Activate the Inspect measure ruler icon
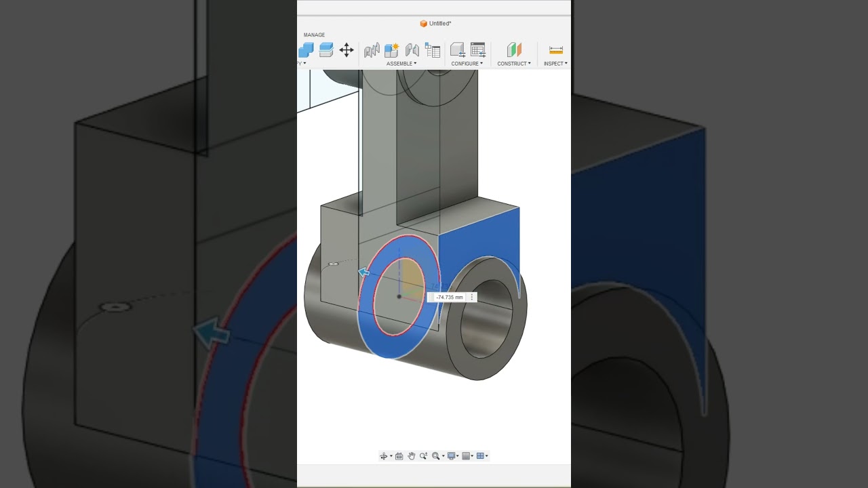Image resolution: width=868 pixels, height=488 pixels. pos(556,49)
